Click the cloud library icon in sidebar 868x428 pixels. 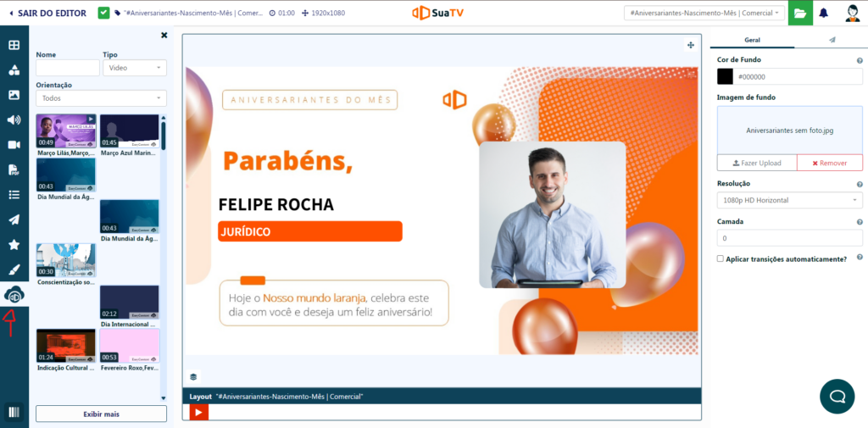(14, 295)
